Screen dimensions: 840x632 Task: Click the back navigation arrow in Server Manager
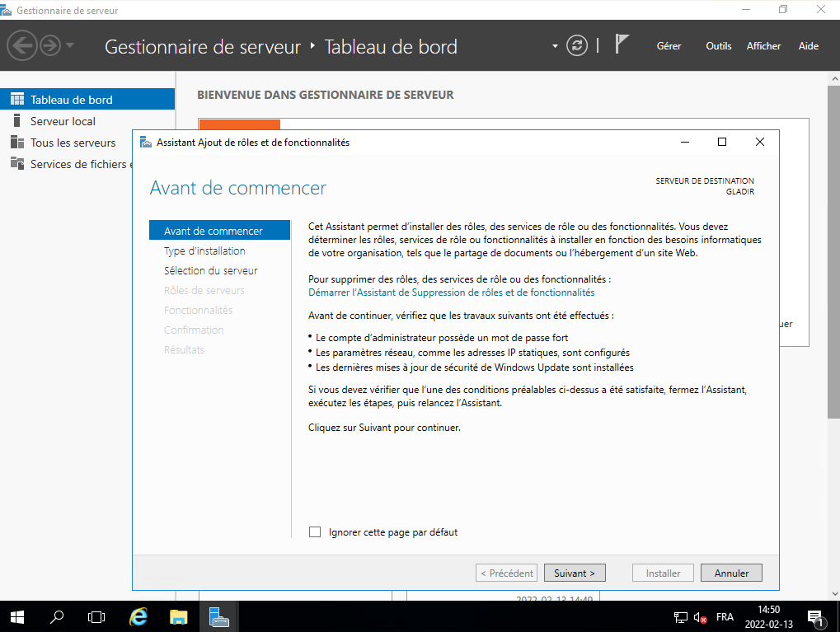tap(22, 45)
